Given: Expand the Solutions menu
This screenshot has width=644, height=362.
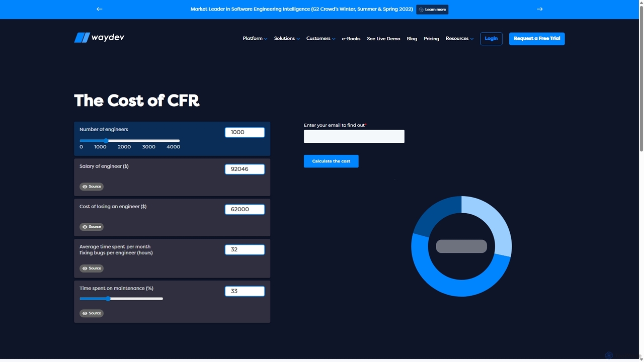Looking at the screenshot, I should (287, 39).
